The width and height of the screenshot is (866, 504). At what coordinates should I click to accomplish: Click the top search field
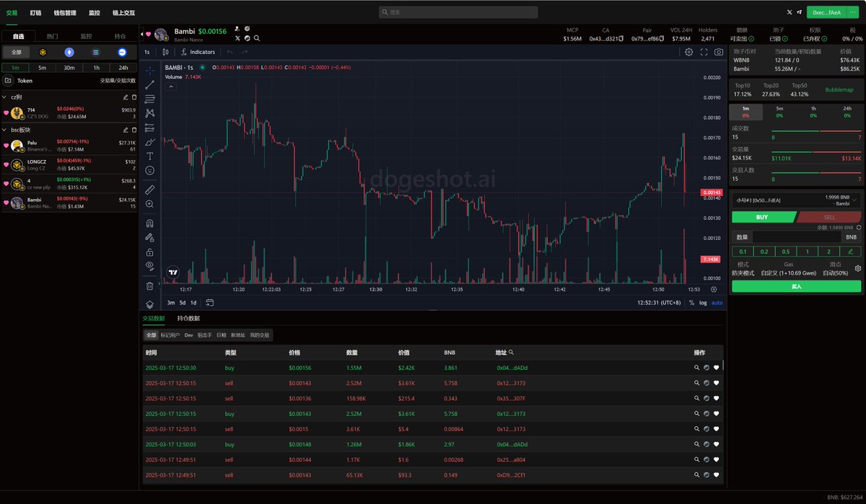[458, 12]
